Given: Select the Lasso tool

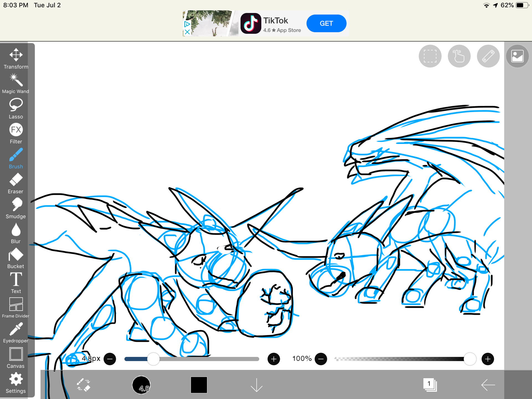Looking at the screenshot, I should (x=16, y=109).
